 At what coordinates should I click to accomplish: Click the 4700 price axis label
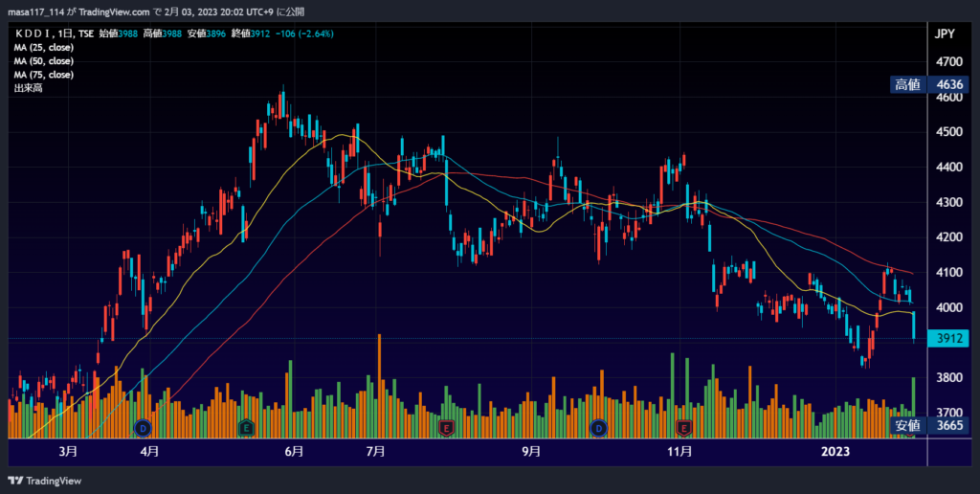[949, 62]
